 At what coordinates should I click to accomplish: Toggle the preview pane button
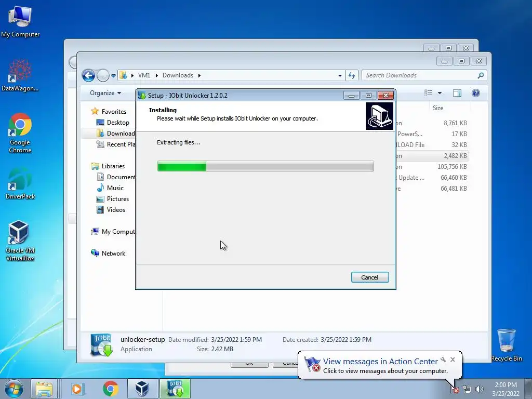[457, 93]
